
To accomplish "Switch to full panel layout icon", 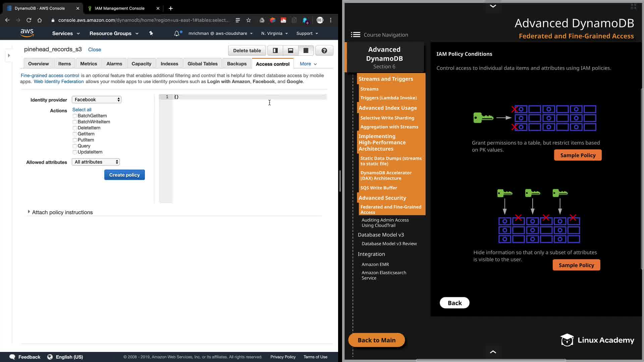I will point(306,51).
